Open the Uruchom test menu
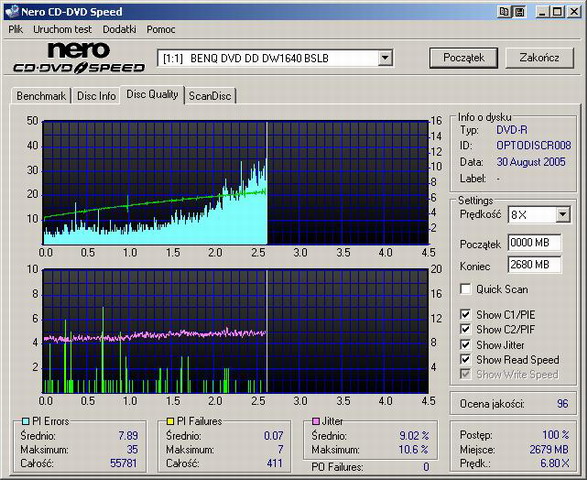The image size is (587, 480). tap(62, 29)
